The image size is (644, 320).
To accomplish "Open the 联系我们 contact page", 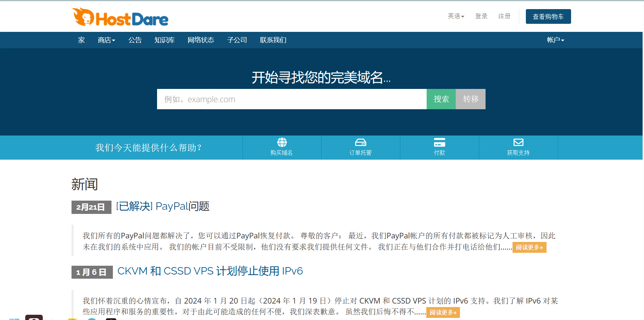I will tap(273, 40).
